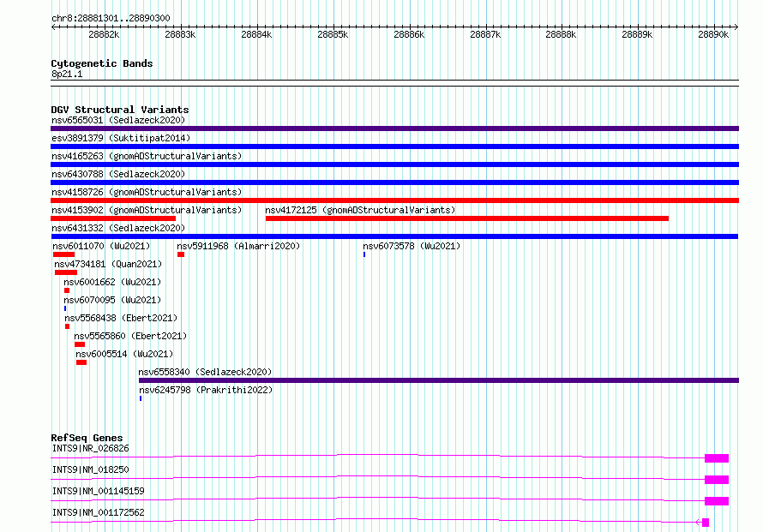Click the nsv6073578 (Wu2021) variant label
The image size is (763, 532).
[x=412, y=246]
